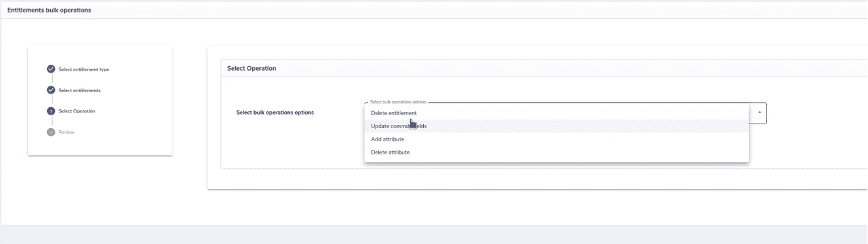
Task: Click empty area below Review in stepper card
Action: pos(100,147)
